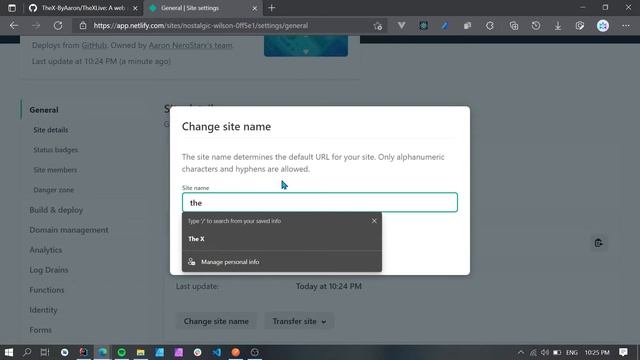Open the Edge browser taskbar icon
This screenshot has height=360, width=640.
[x=102, y=352]
